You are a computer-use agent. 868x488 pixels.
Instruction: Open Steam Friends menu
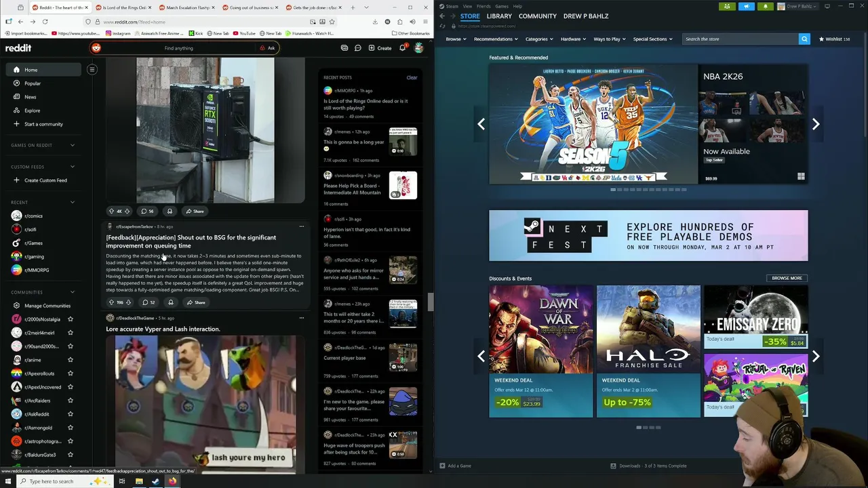tap(484, 6)
